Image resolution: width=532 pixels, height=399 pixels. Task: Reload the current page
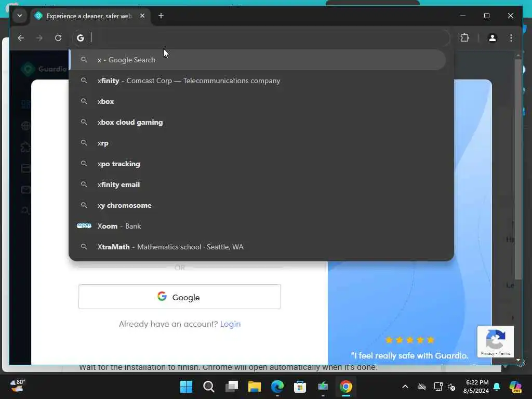[58, 38]
